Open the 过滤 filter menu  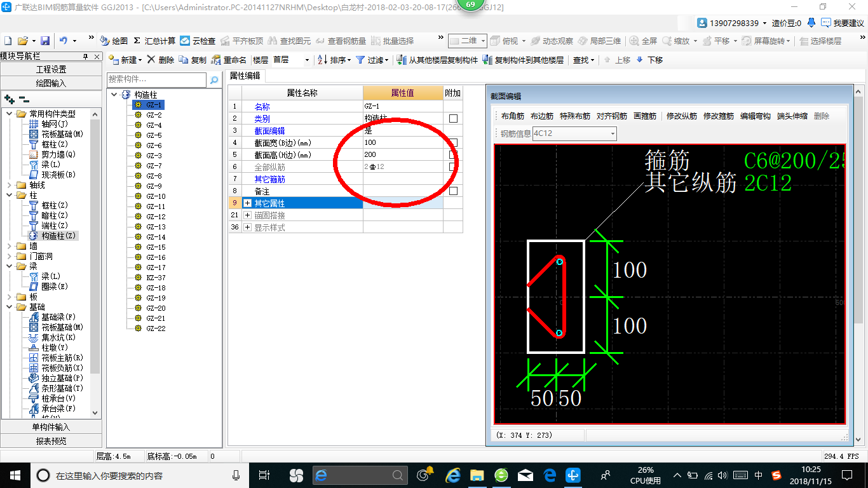[372, 60]
